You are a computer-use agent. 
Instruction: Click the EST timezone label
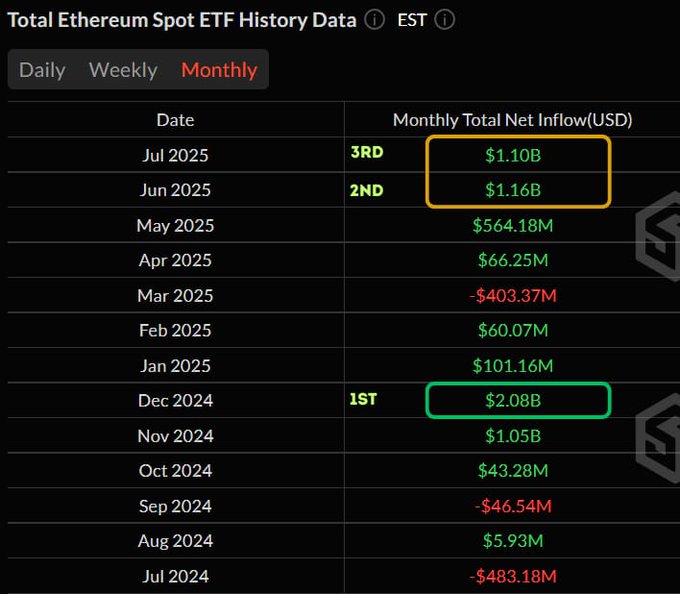[x=412, y=20]
